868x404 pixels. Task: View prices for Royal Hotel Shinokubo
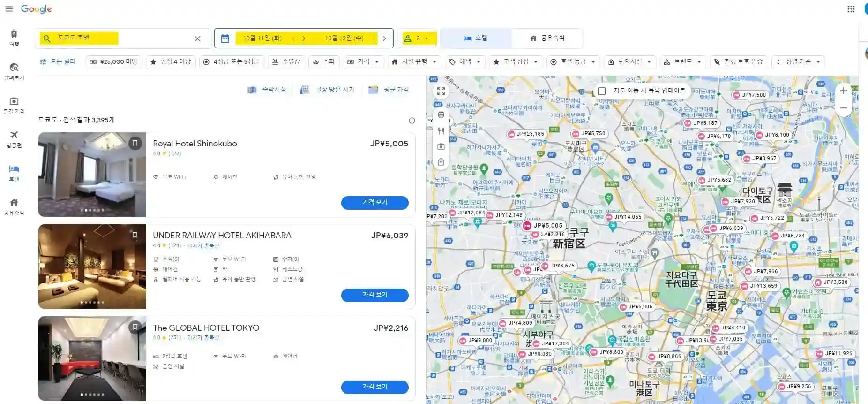[x=375, y=202]
